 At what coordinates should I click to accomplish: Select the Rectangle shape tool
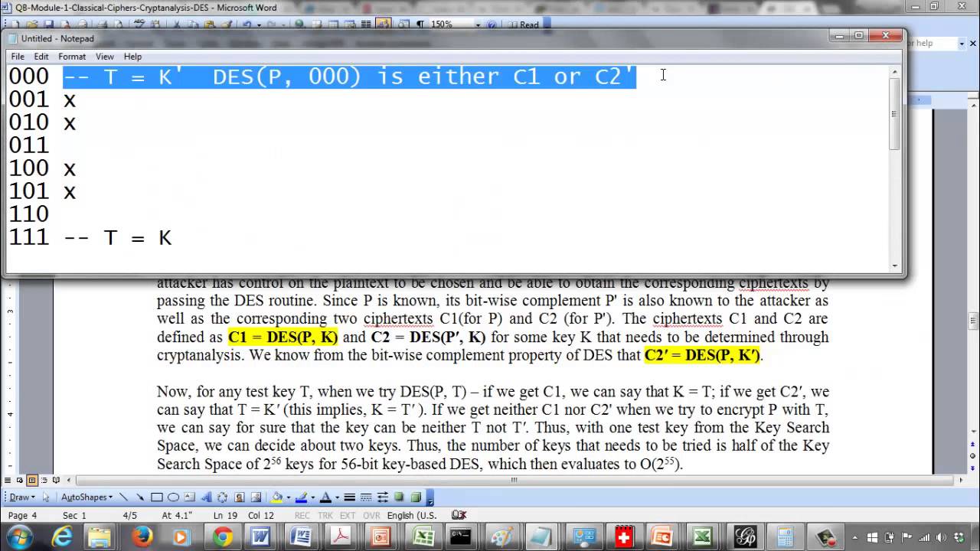156,497
